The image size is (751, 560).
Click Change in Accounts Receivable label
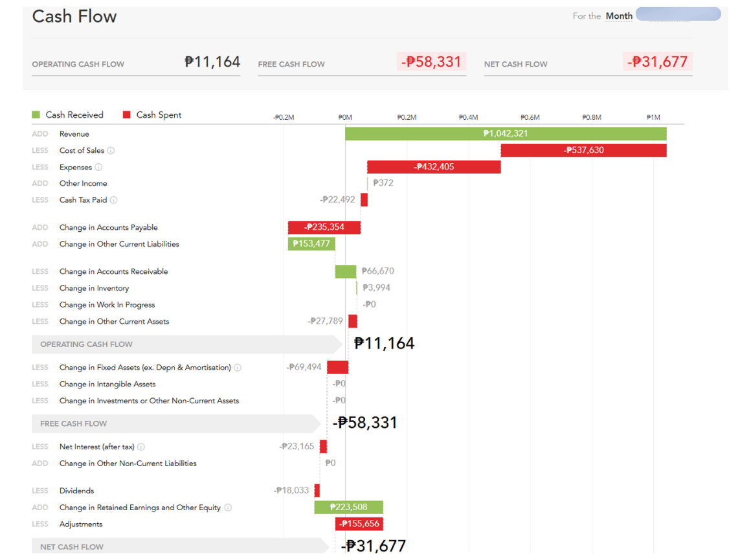pyautogui.click(x=113, y=272)
